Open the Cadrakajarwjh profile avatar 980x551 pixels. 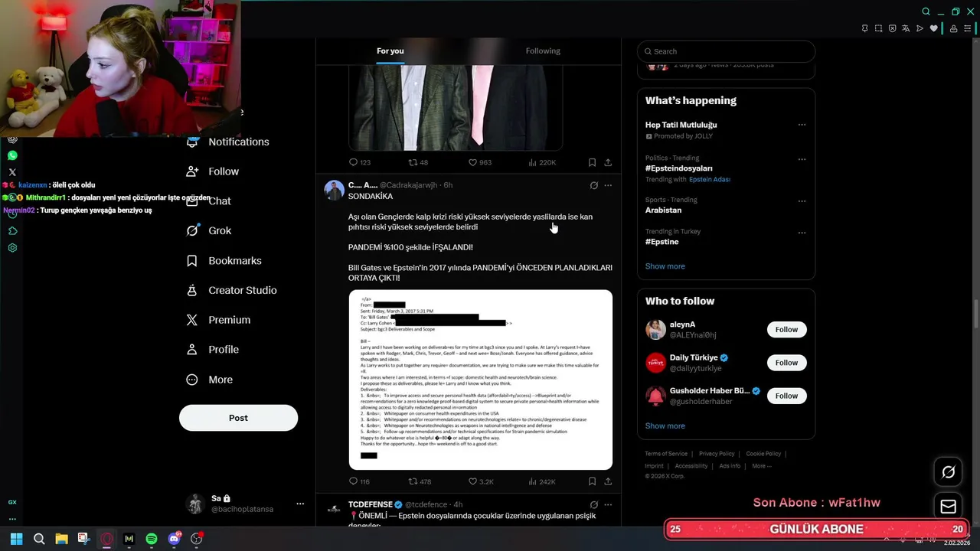point(334,191)
